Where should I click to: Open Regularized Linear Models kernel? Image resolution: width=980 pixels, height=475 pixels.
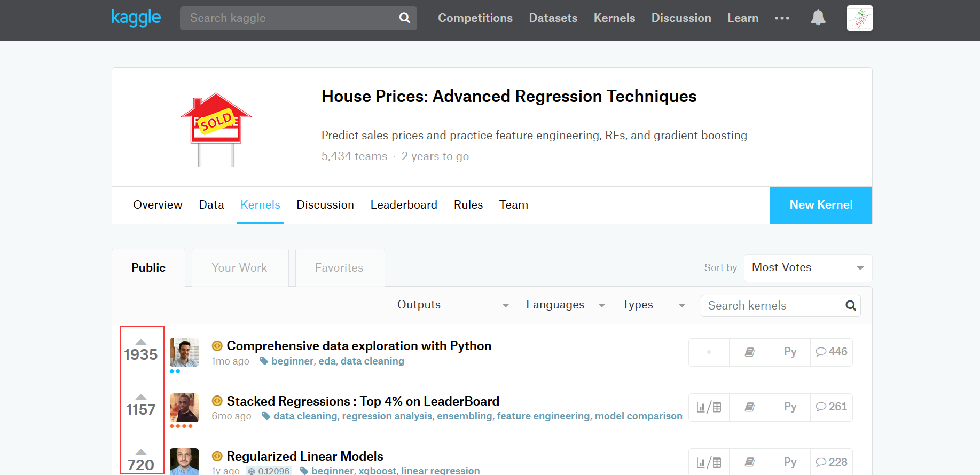(x=305, y=456)
